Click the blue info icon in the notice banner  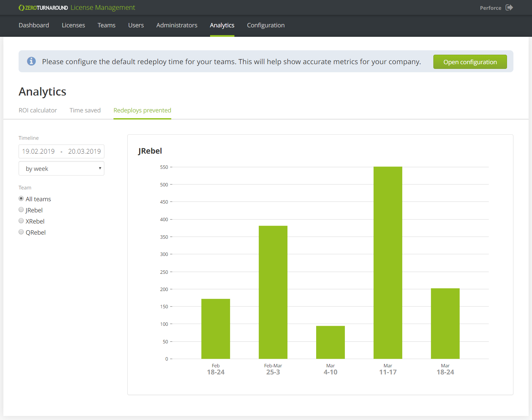click(x=31, y=61)
